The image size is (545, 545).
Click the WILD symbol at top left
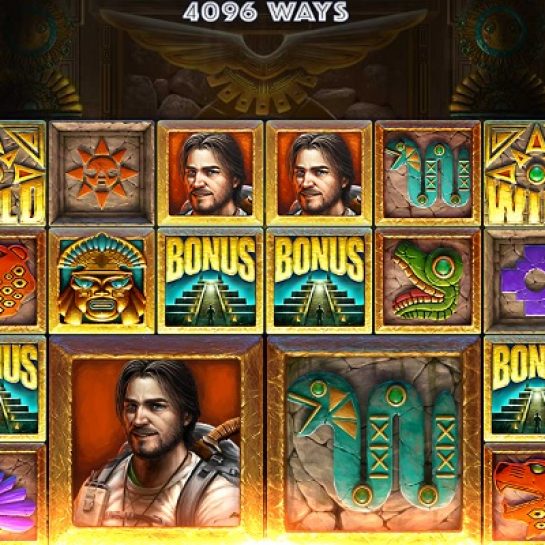[x=23, y=173]
